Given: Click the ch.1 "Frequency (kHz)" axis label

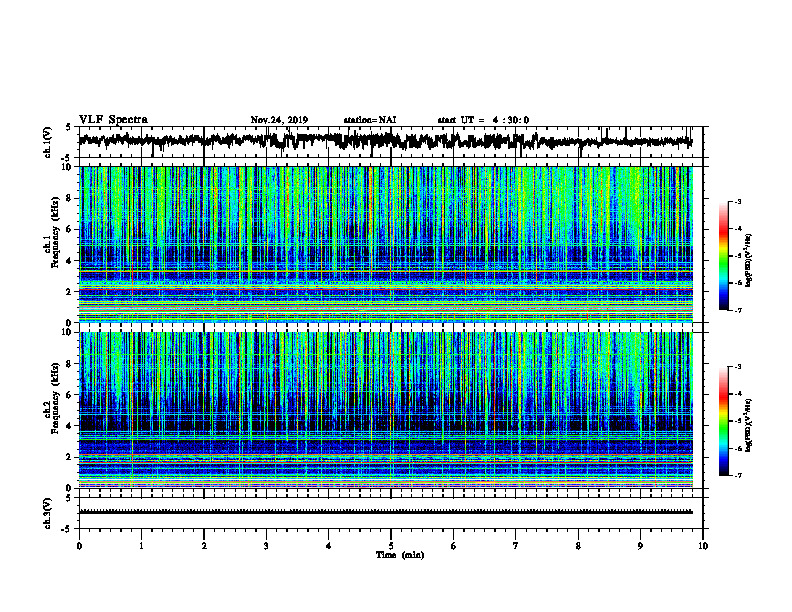Looking at the screenshot, I should point(56,232).
